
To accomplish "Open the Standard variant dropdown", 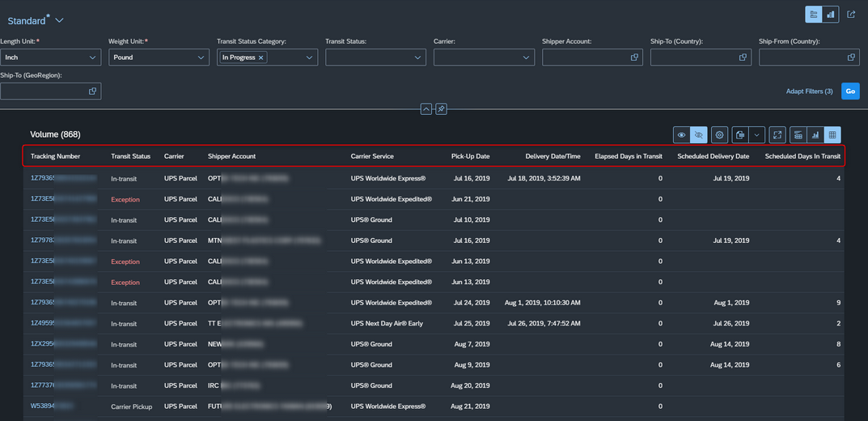I will [x=60, y=20].
